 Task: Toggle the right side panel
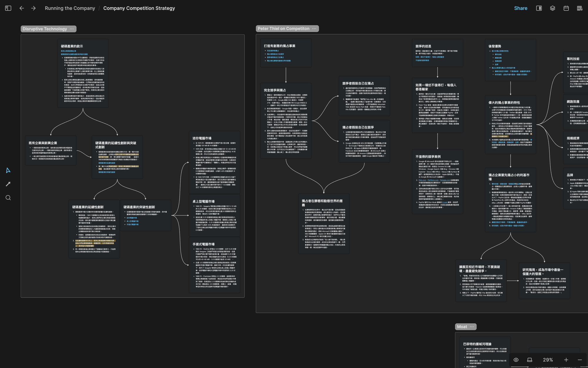coord(539,8)
